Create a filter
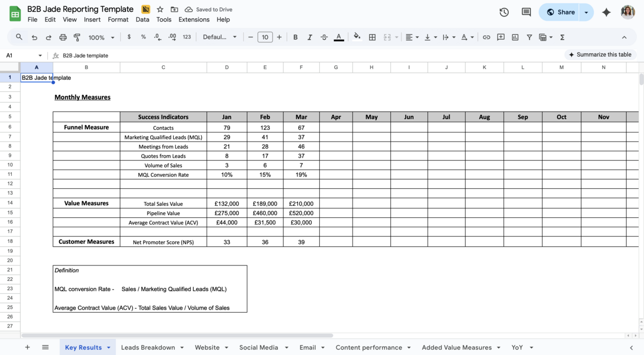The height and width of the screenshot is (355, 644). click(x=529, y=37)
